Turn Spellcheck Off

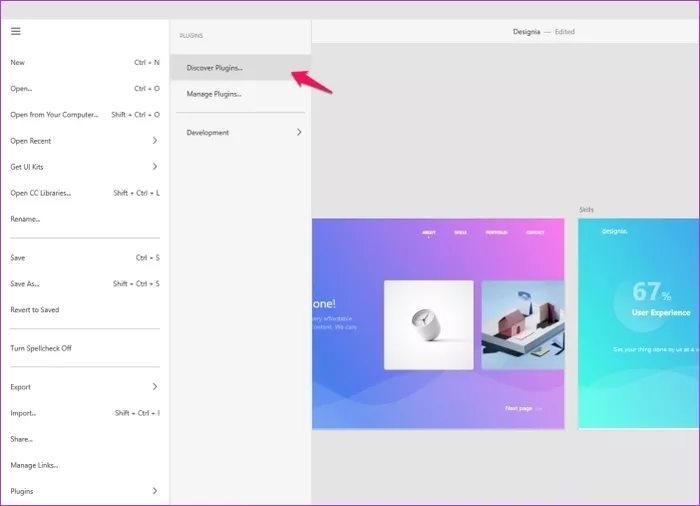(x=41, y=348)
